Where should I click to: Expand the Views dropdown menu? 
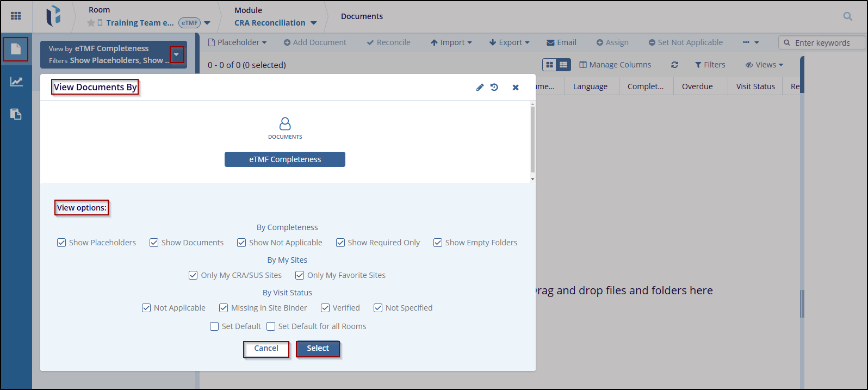[765, 65]
